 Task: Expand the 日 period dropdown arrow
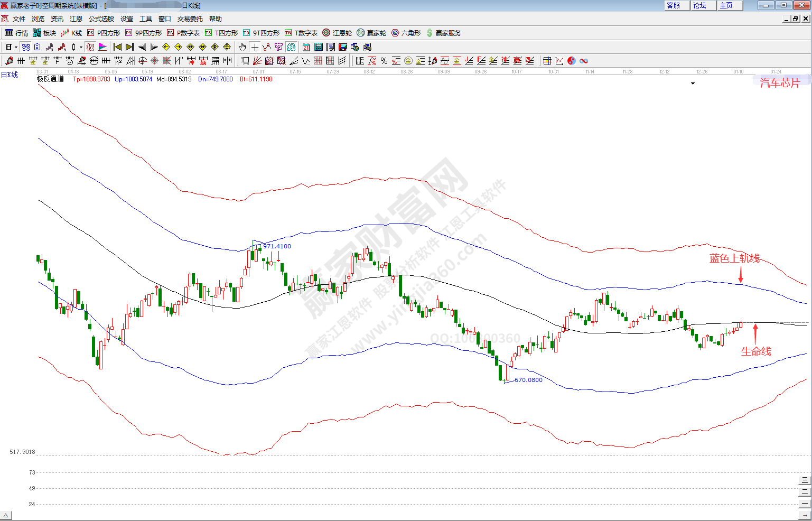[16, 47]
